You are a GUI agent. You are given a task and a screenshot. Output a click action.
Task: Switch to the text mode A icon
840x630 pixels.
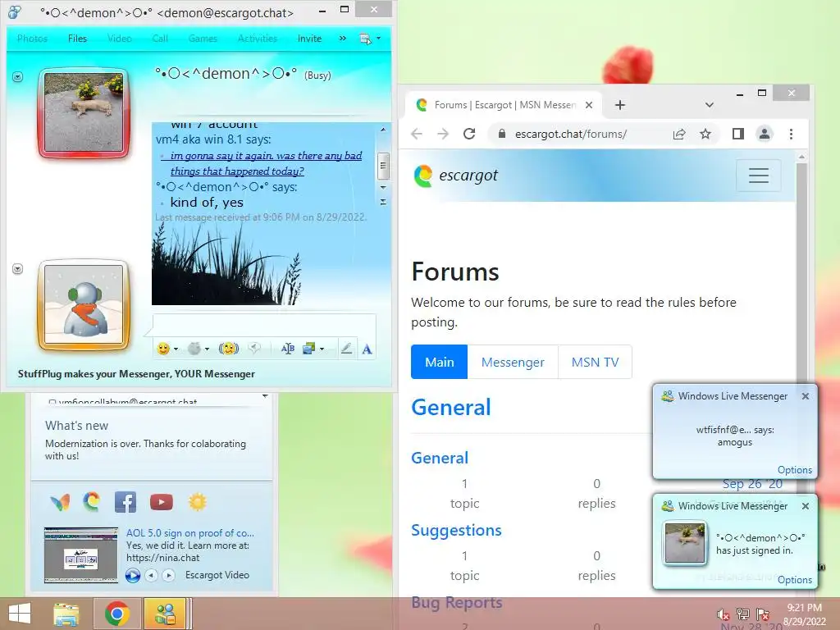[367, 349]
